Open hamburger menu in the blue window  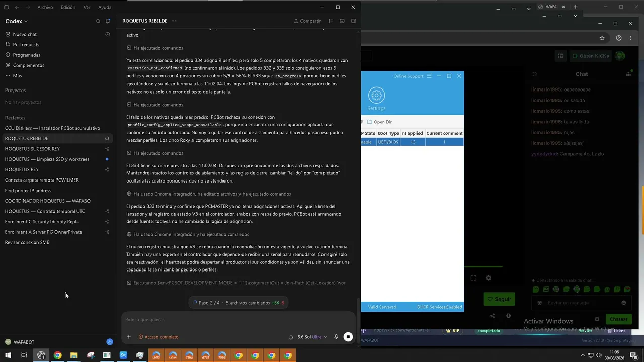coord(429,76)
